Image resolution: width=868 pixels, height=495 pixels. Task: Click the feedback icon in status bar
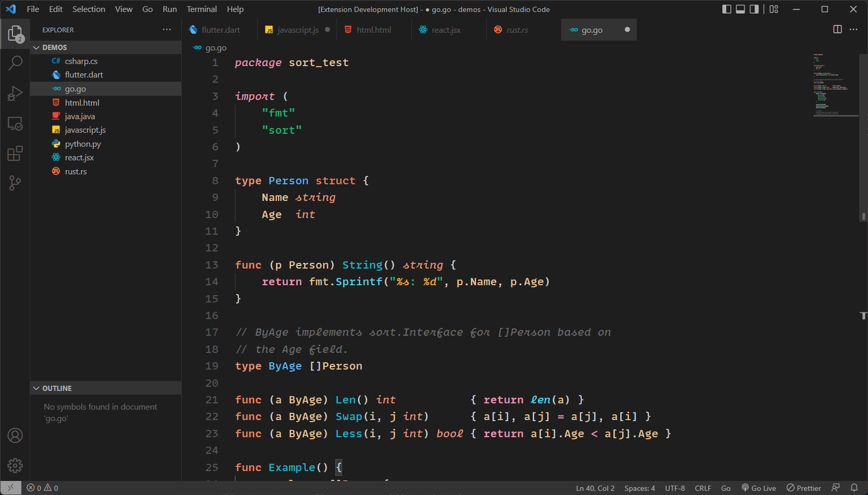click(836, 488)
